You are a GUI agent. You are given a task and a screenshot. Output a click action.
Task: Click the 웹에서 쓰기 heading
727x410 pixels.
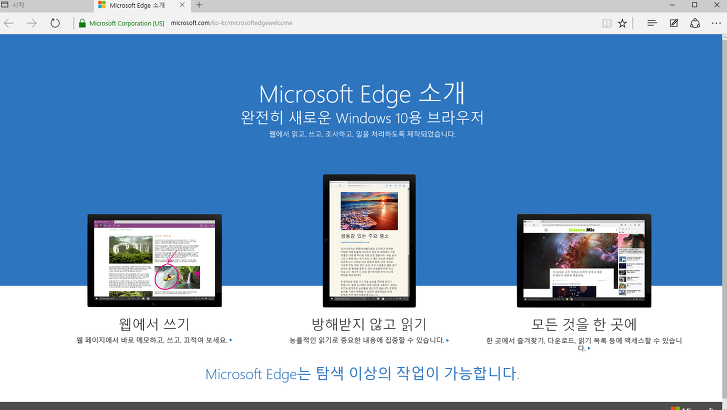click(x=154, y=324)
